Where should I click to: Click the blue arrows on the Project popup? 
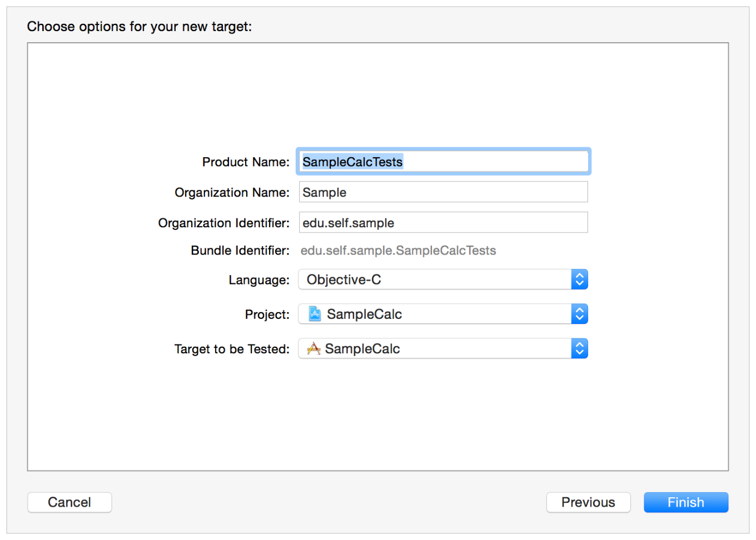click(x=579, y=314)
